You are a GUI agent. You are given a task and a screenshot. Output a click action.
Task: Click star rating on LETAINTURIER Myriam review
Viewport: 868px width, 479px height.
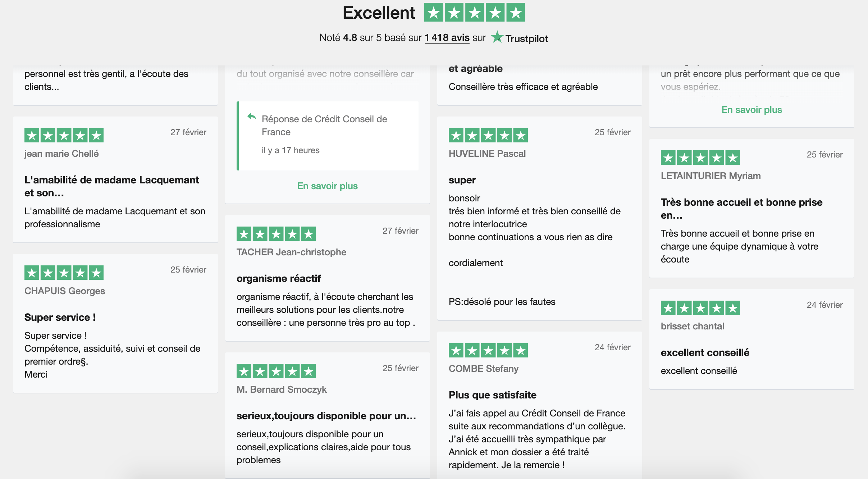click(700, 158)
